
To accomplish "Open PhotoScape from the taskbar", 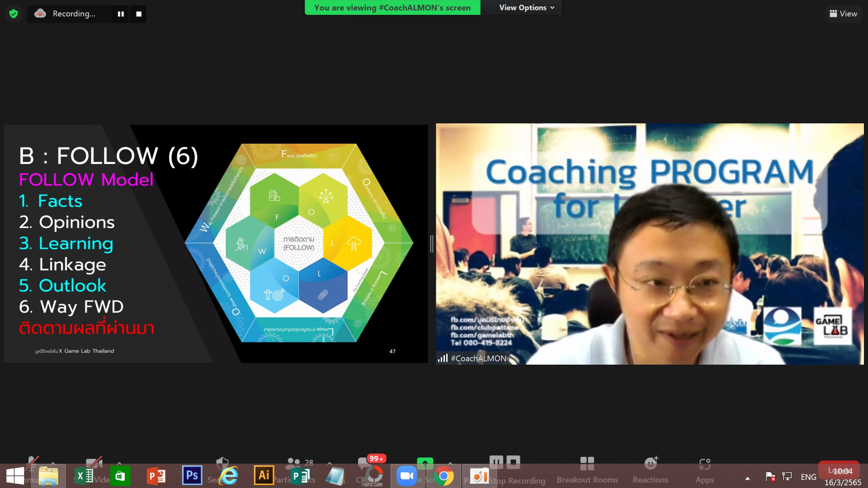I will click(373, 476).
